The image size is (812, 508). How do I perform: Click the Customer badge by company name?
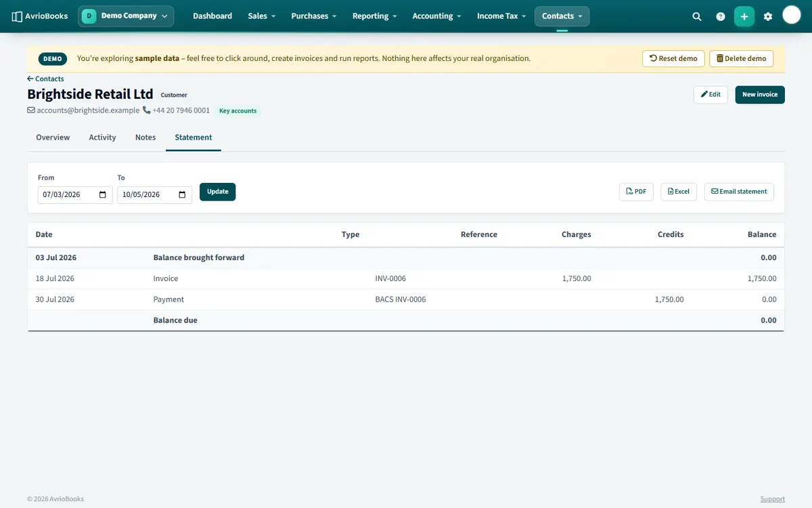click(174, 96)
